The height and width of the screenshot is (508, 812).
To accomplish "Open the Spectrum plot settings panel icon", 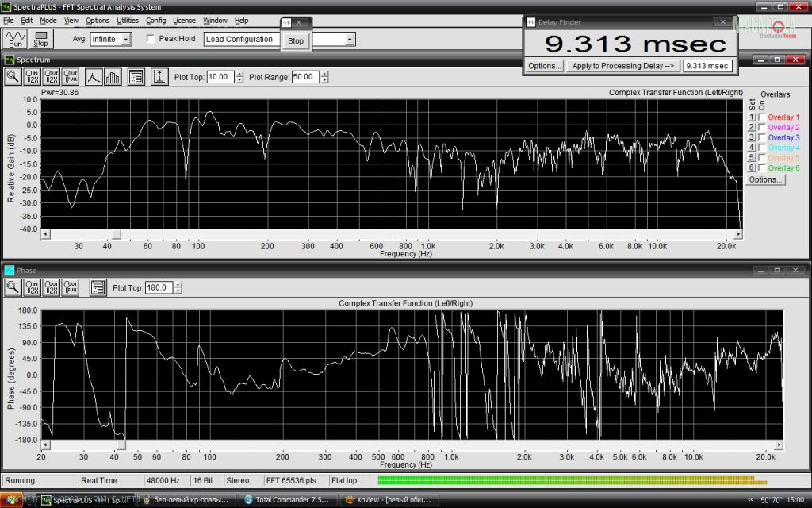I will 136,77.
